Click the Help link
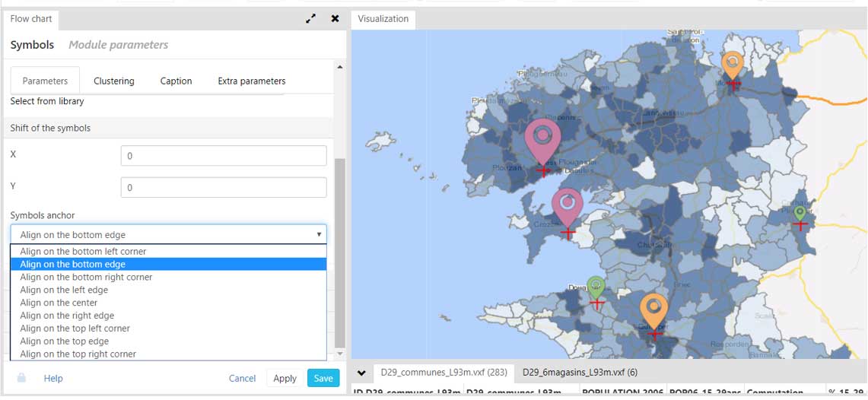This screenshot has width=868, height=400. 53,379
